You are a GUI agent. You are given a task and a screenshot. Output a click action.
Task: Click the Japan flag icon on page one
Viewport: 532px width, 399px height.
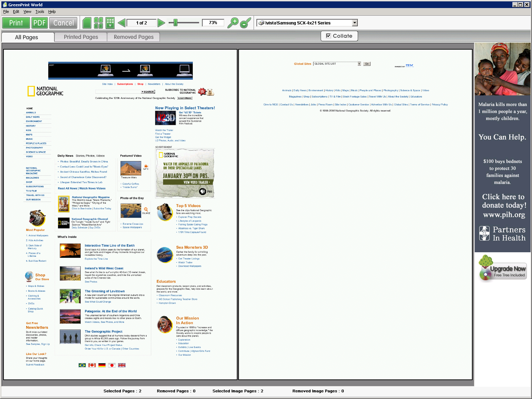pyautogui.click(x=112, y=365)
